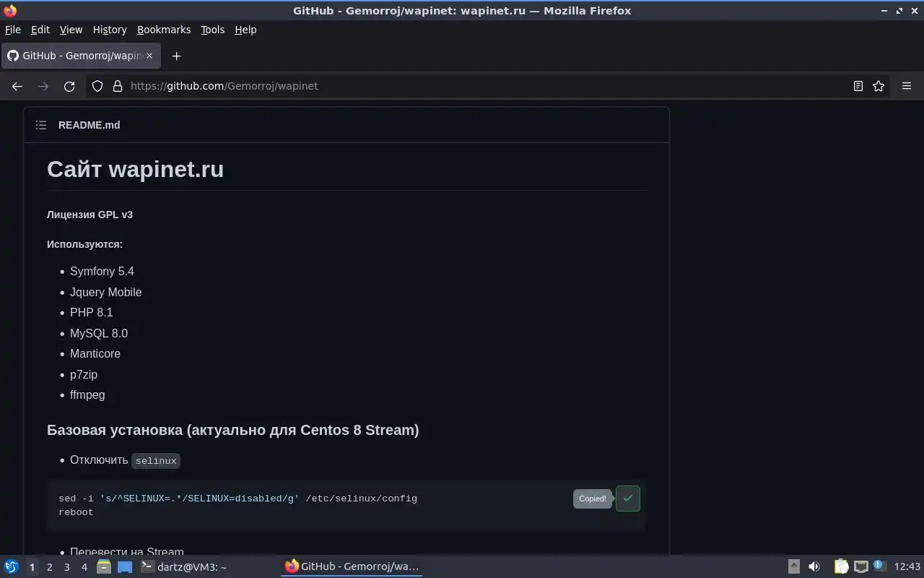Open network status tray icon
This screenshot has width=924, height=578.
click(x=861, y=566)
